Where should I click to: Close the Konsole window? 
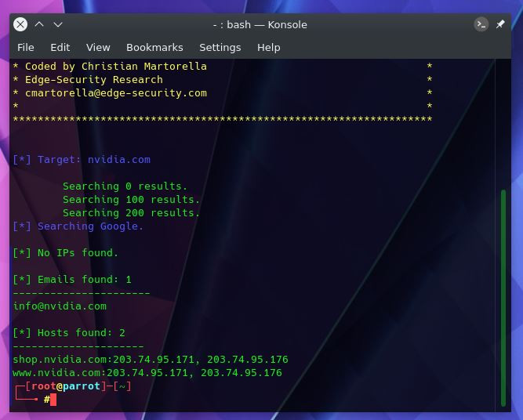coord(20,24)
